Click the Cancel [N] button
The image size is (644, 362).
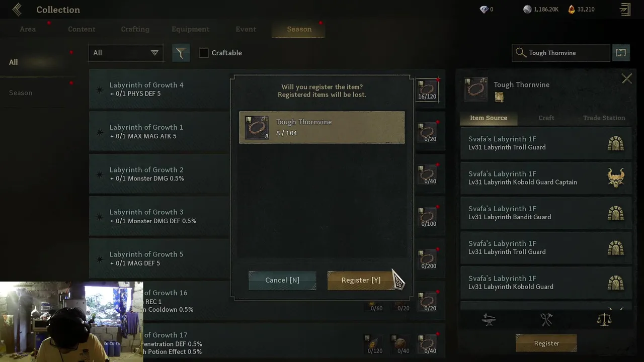[282, 280]
